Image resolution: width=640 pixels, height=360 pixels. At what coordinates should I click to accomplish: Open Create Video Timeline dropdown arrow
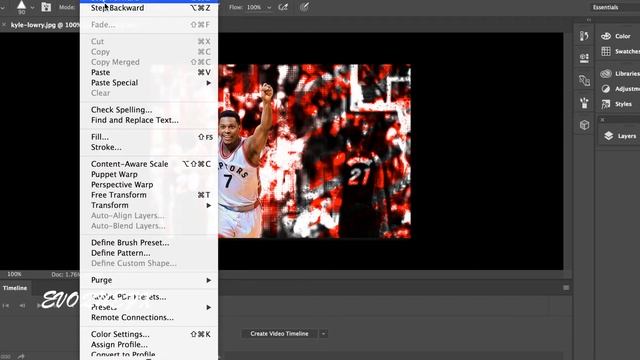[x=323, y=333]
